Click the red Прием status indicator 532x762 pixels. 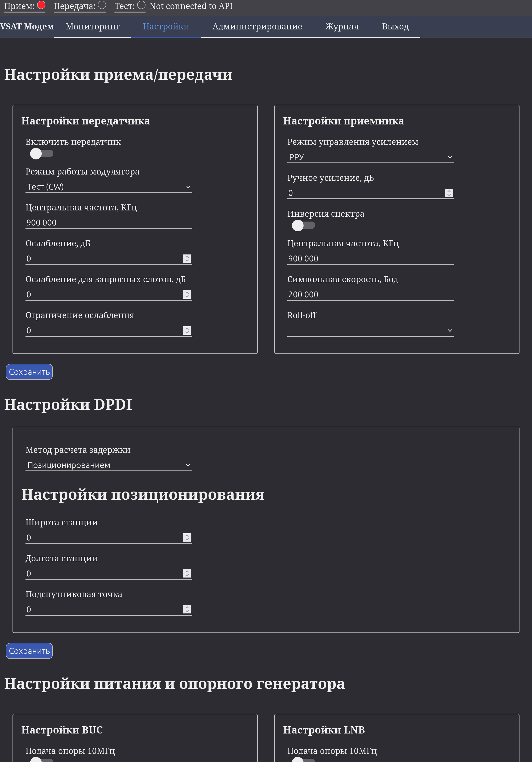[x=41, y=5]
